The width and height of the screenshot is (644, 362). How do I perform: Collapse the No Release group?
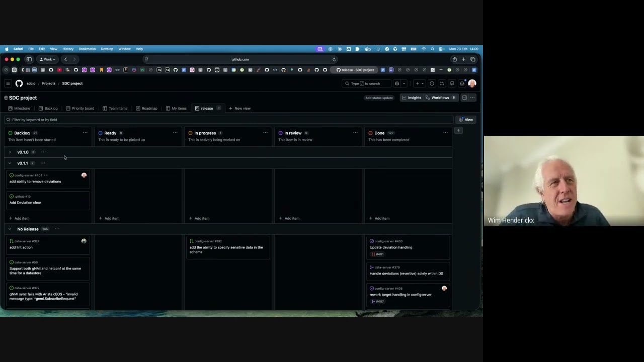tap(10, 229)
